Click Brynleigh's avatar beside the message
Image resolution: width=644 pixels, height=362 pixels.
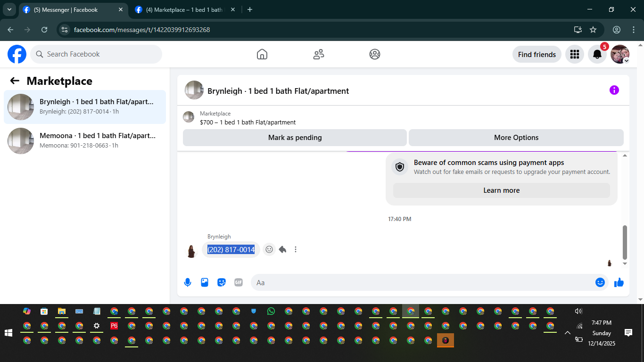click(191, 251)
